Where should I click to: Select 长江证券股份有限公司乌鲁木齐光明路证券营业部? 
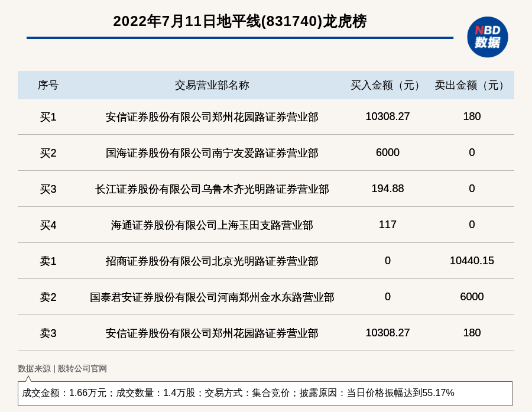212,189
